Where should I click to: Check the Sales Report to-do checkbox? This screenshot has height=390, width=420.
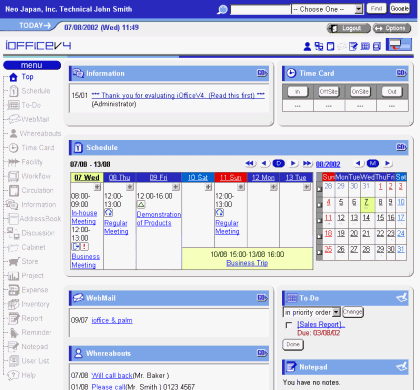289,324
